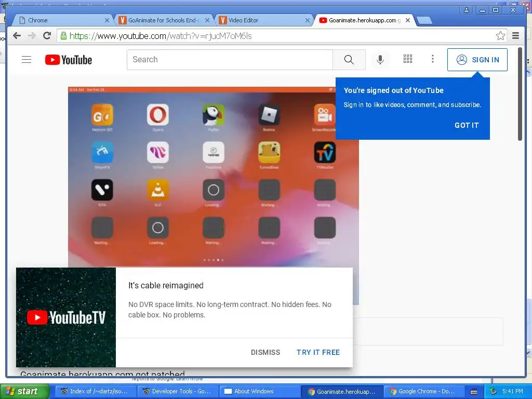Click the SIGN IN button
This screenshot has width=532, height=399.
click(477, 60)
